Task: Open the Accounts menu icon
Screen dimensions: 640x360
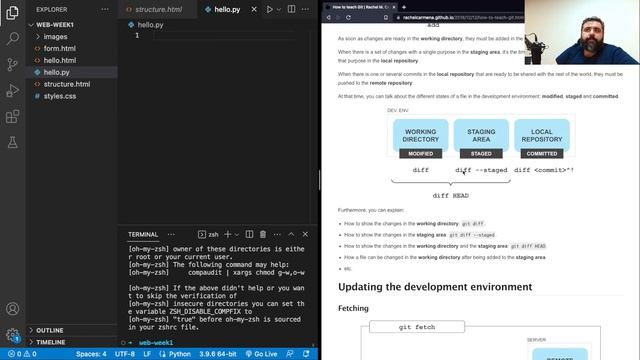Action: pos(12,309)
